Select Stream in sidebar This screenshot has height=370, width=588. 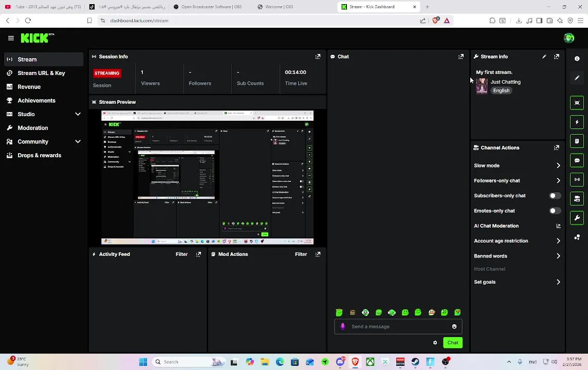click(44, 59)
